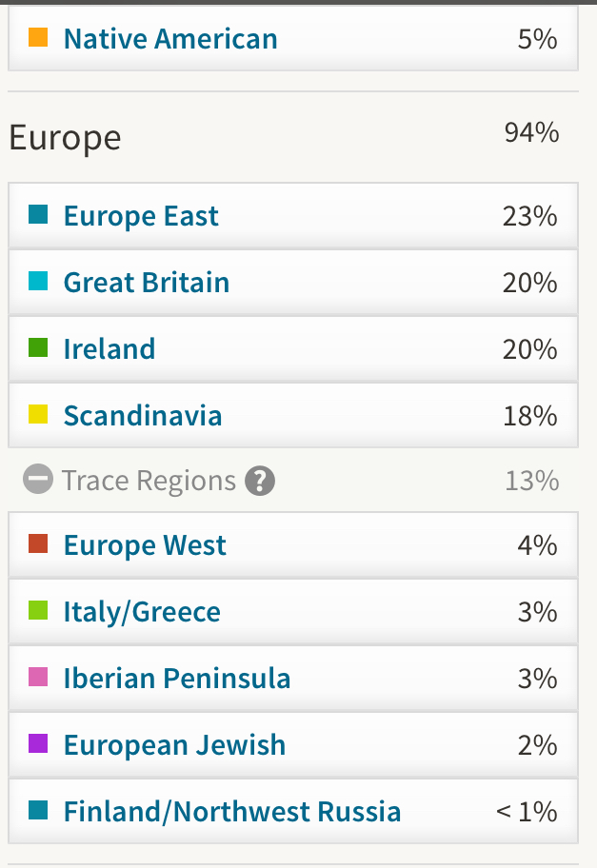Viewport: 597px width, 868px height.
Task: Open the Native American region link
Action: pyautogui.click(x=170, y=39)
